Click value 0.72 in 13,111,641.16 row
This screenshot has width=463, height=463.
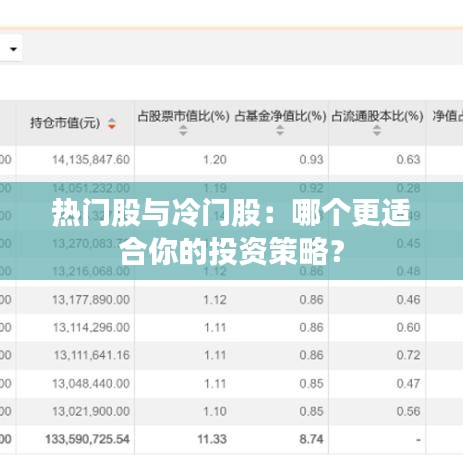(408, 355)
